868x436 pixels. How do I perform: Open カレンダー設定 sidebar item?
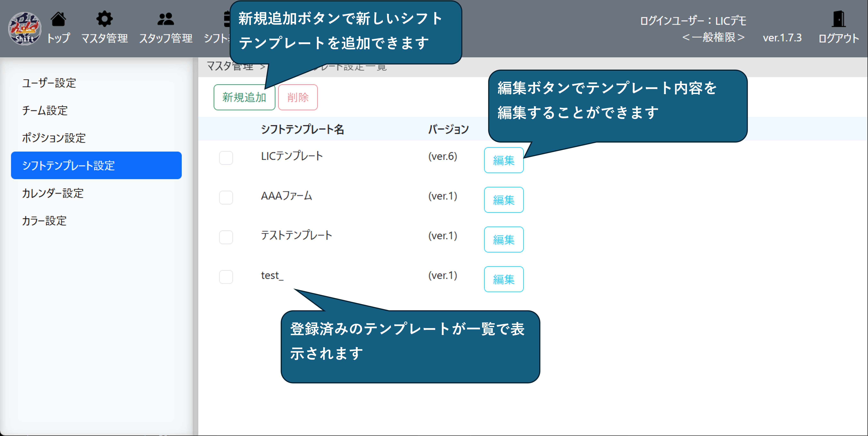pos(53,193)
